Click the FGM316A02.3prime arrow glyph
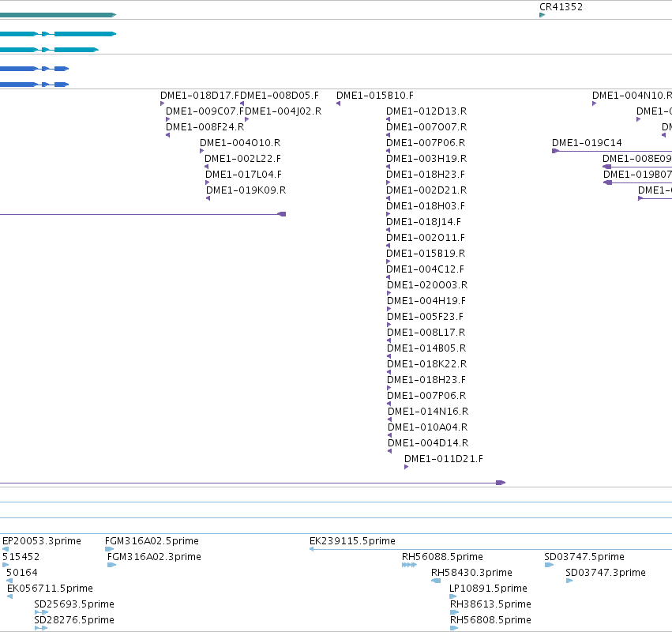The image size is (672, 632). point(111,565)
